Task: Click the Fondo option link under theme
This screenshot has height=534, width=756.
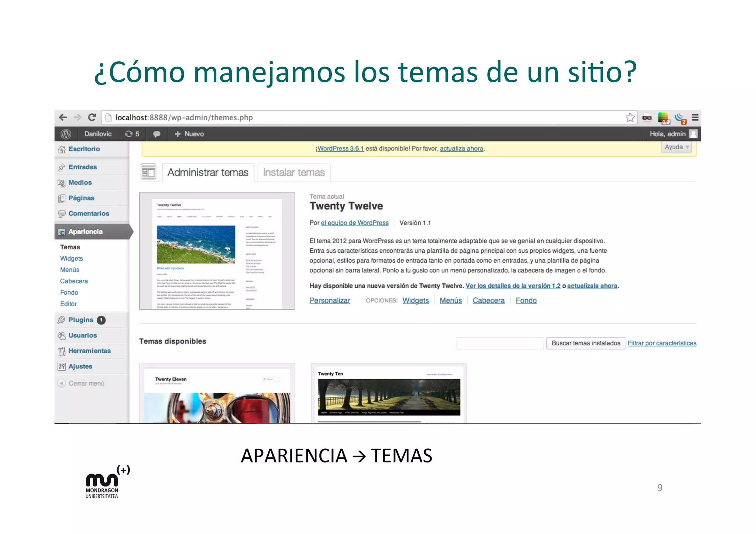Action: (526, 301)
